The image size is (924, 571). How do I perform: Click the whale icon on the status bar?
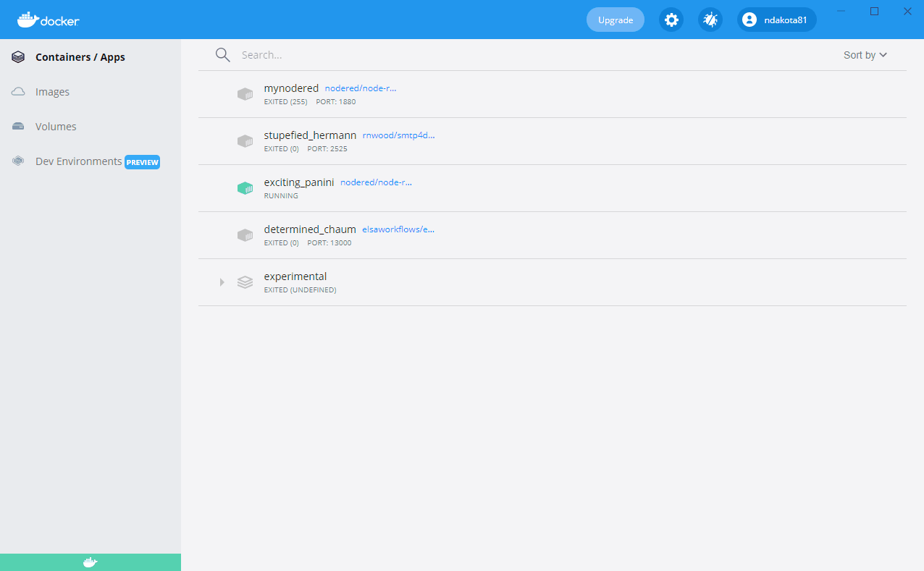tap(89, 562)
